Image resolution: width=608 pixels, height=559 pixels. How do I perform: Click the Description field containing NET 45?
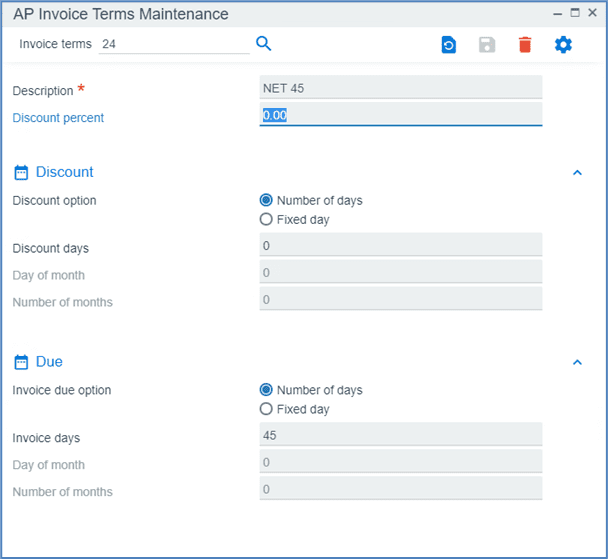tap(401, 88)
